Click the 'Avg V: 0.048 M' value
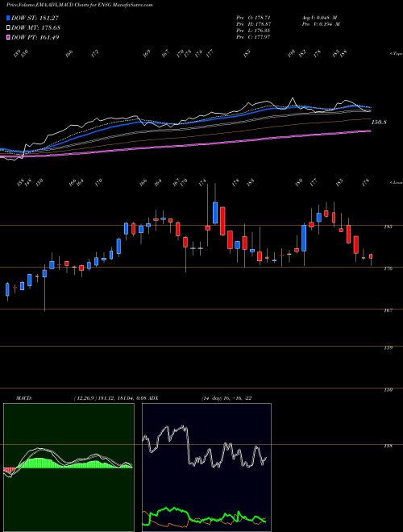Viewport: 403px width, 532px height. pyautogui.click(x=319, y=17)
